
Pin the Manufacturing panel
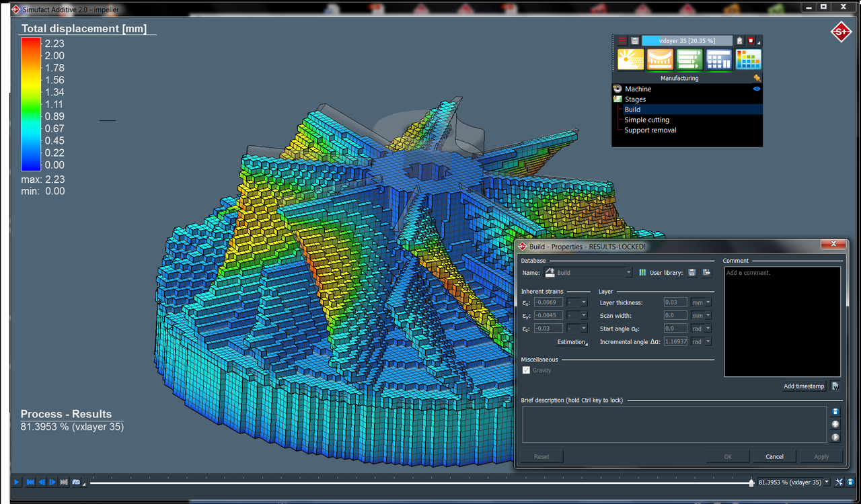tap(757, 78)
